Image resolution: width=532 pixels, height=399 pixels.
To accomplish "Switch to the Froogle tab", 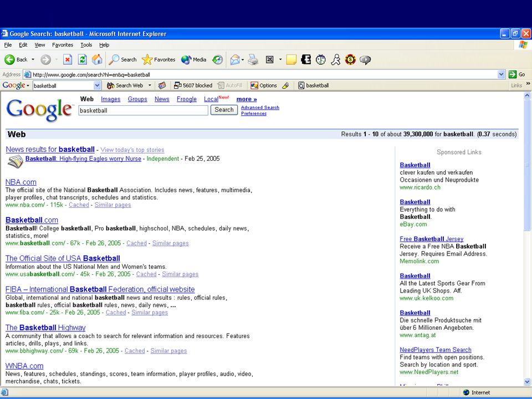I will [187, 99].
